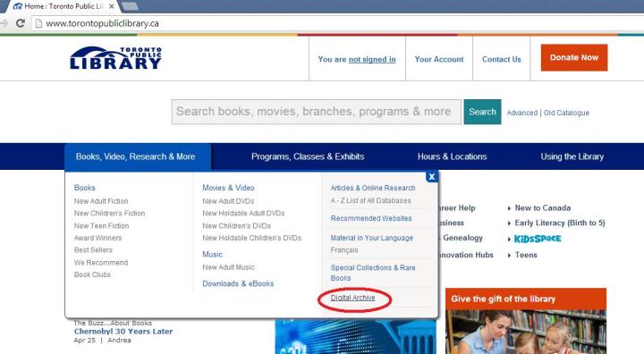Select New Holdable Adult DVDs
The image size is (644, 354).
click(x=243, y=214)
